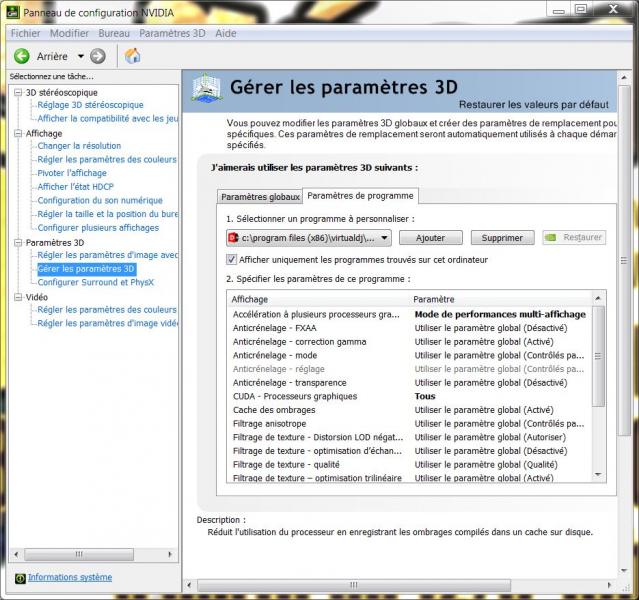The width and height of the screenshot is (639, 600).
Task: Click task pane scroll-right arrow
Action: click(x=170, y=554)
